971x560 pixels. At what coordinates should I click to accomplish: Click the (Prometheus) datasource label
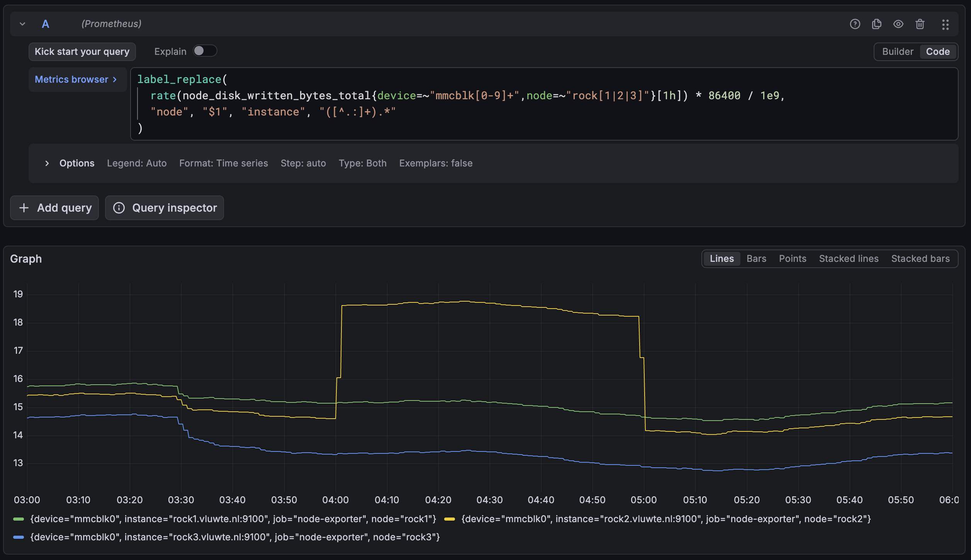click(111, 24)
